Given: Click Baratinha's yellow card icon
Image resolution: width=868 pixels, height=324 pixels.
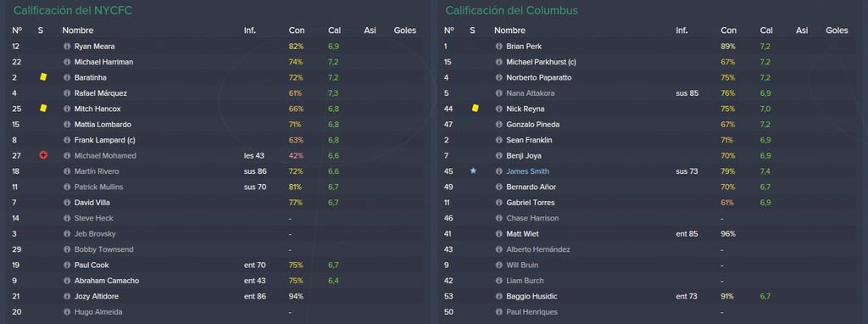Looking at the screenshot, I should 43,77.
